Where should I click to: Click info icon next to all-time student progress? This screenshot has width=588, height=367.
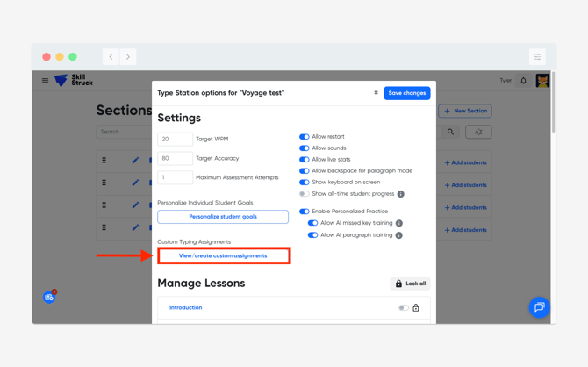(401, 194)
